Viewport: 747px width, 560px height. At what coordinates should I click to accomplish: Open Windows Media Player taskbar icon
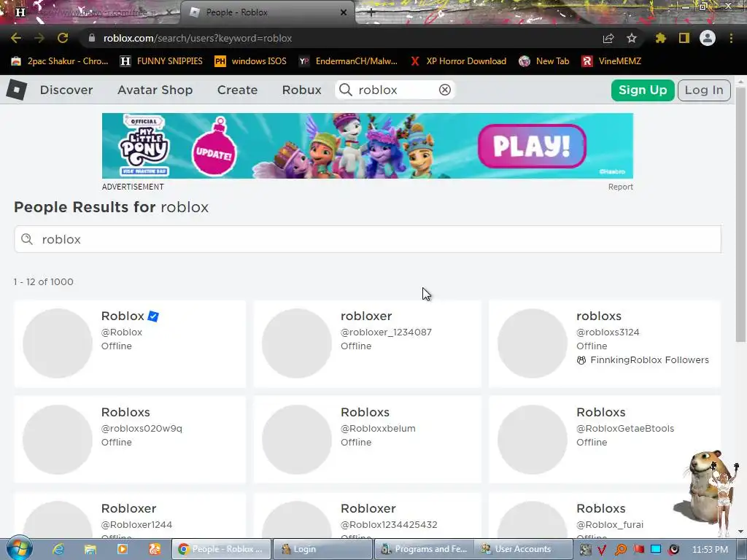pyautogui.click(x=123, y=549)
